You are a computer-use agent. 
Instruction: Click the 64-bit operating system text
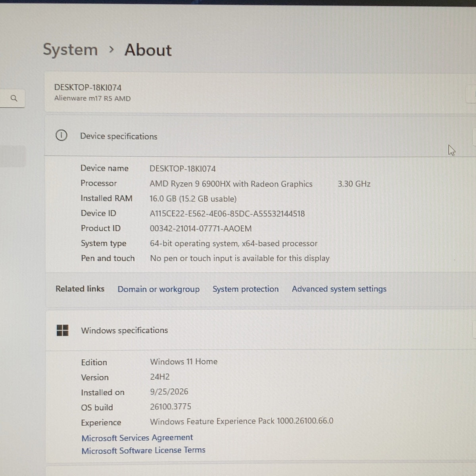pyautogui.click(x=234, y=244)
